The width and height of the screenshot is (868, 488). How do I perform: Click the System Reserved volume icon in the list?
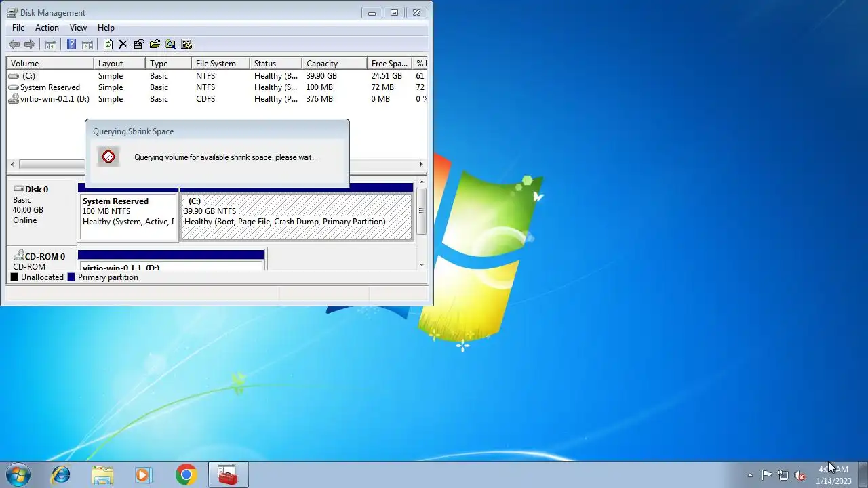14,87
